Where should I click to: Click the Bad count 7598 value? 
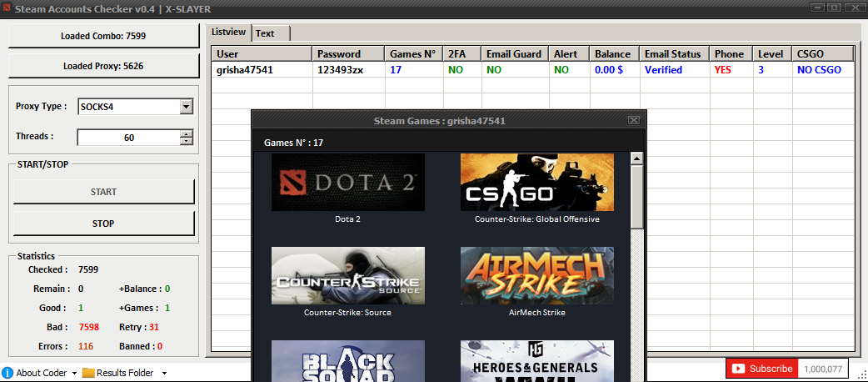[88, 327]
